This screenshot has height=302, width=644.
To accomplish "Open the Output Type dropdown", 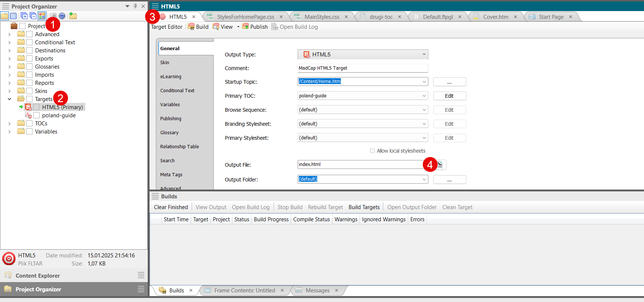I will 363,54.
